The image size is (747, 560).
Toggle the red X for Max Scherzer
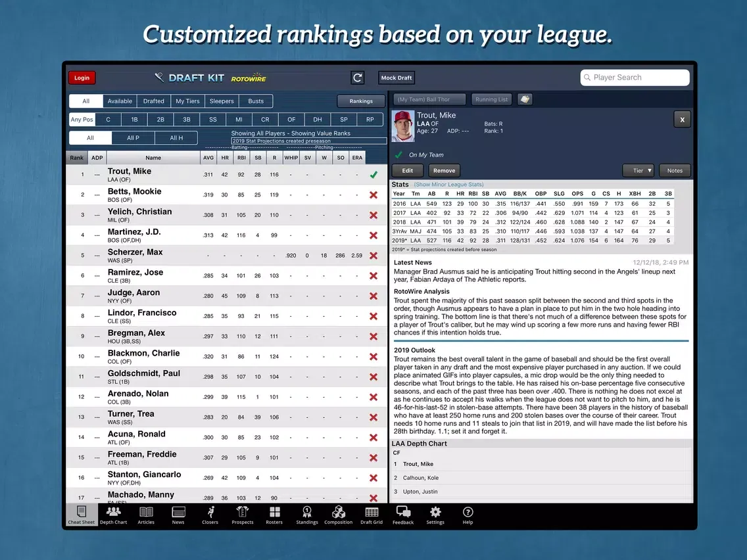tap(373, 256)
